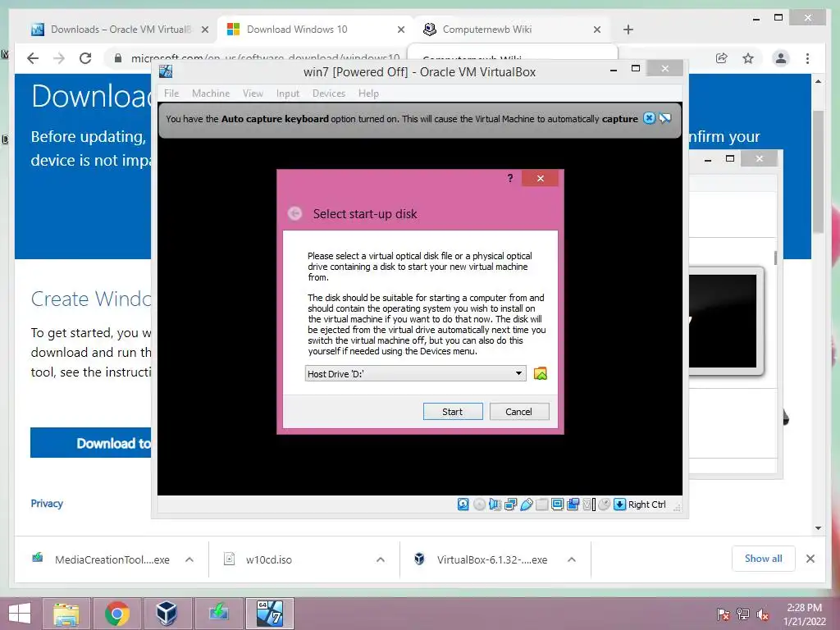The width and height of the screenshot is (840, 630).
Task: Open Chrome three-dot menu
Action: click(x=807, y=58)
